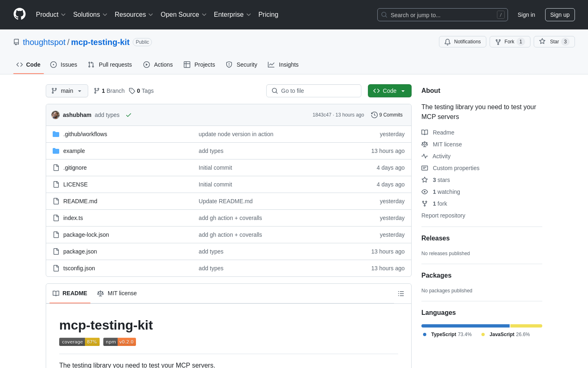Click the Custom properties icon
Viewport: 588px width, 368px height.
(x=425, y=168)
